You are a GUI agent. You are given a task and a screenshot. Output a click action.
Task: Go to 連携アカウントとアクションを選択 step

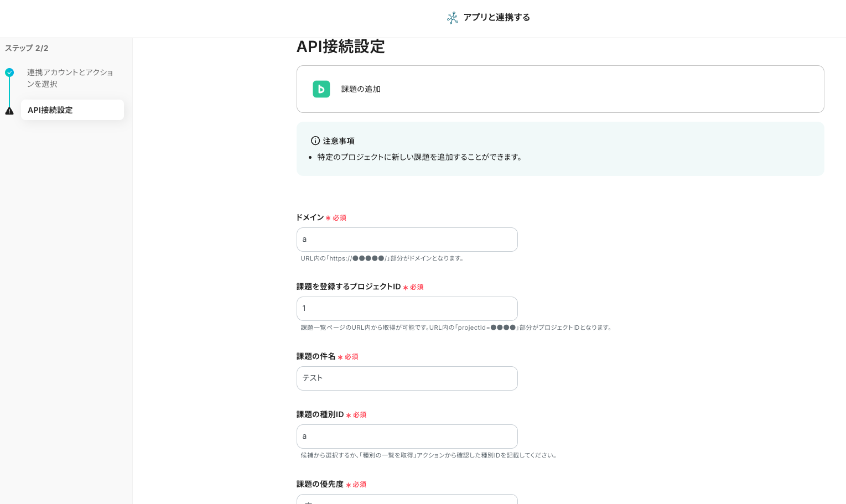(x=70, y=78)
